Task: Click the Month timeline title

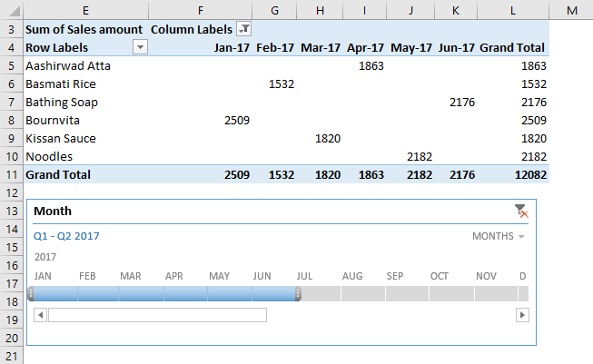Action: pos(53,212)
